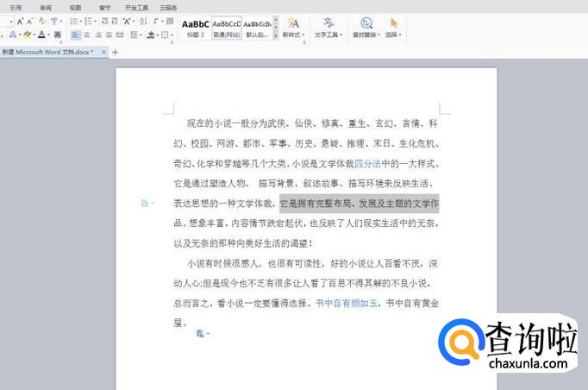The width and height of the screenshot is (588, 390).
Task: Decrease font size with the shrink font icon
Action: pos(30,22)
